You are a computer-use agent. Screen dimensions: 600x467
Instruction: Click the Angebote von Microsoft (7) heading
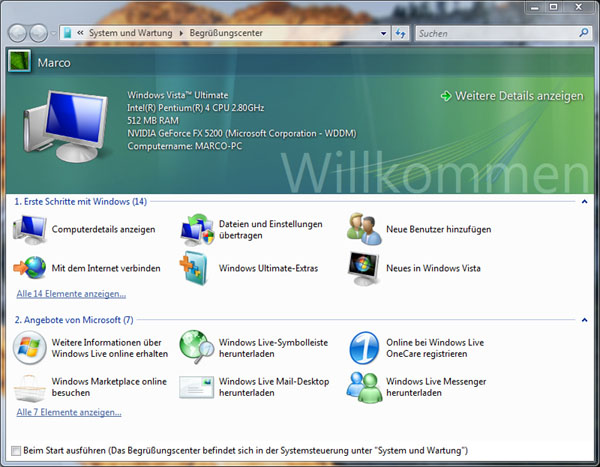click(x=74, y=320)
